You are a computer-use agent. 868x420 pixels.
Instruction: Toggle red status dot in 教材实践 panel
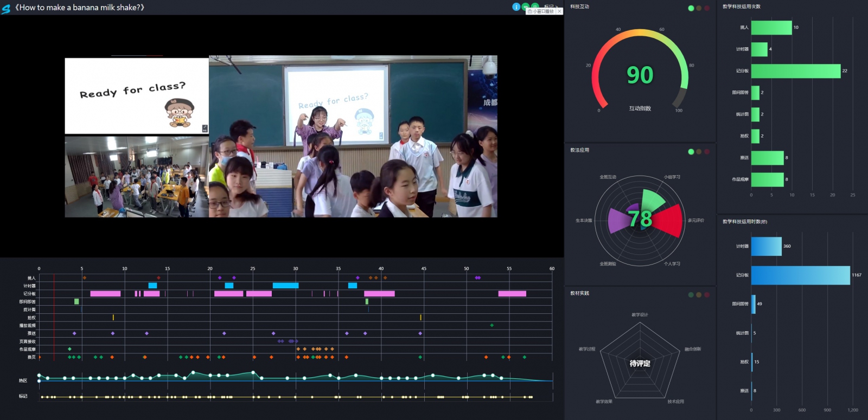click(x=707, y=295)
